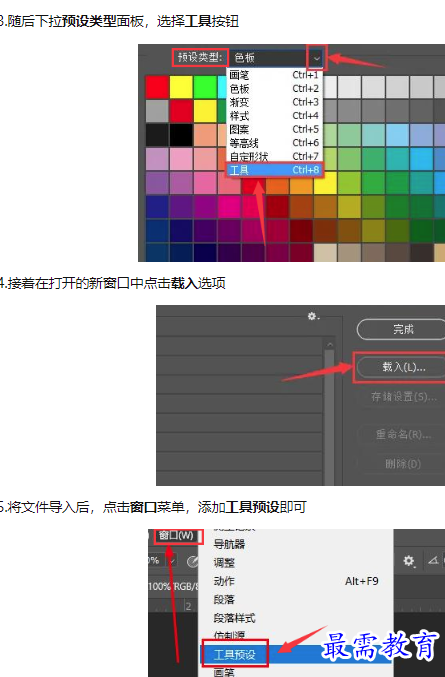Viewport: 445px width, 677px height.
Task: Select 渐变 in the preset type list
Action: (x=274, y=102)
